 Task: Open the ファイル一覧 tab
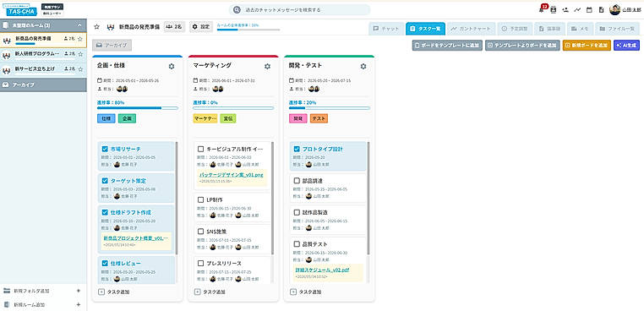point(617,29)
